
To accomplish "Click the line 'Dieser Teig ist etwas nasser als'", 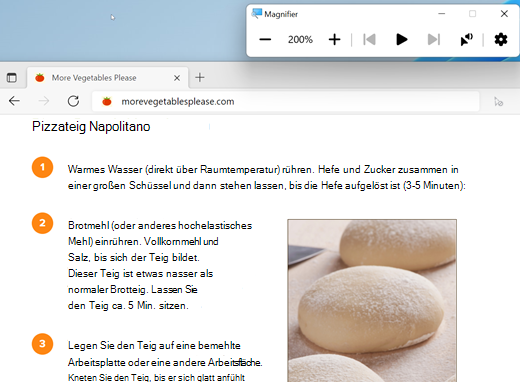I will tap(140, 274).
